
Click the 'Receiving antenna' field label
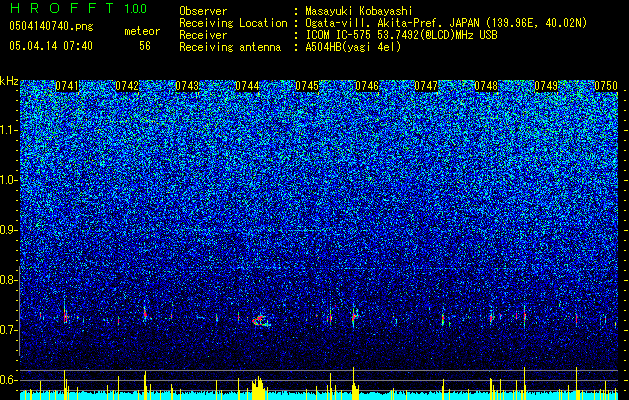pyautogui.click(x=230, y=47)
